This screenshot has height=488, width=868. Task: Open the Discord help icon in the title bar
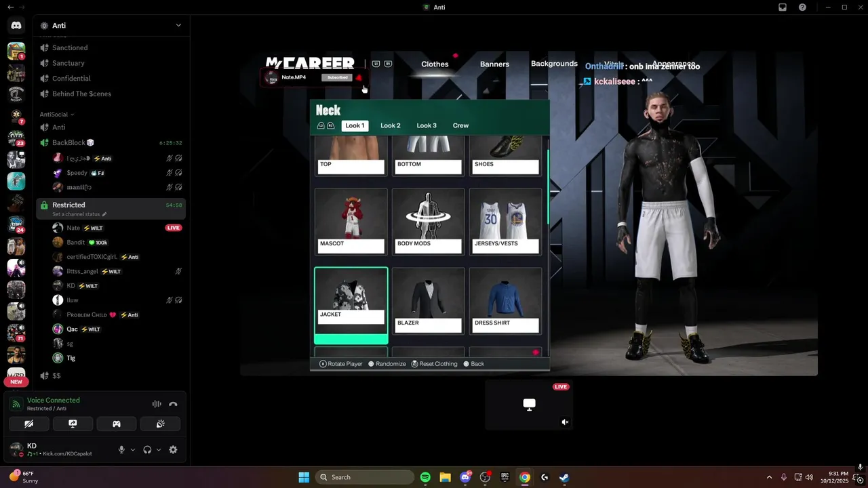tap(803, 7)
